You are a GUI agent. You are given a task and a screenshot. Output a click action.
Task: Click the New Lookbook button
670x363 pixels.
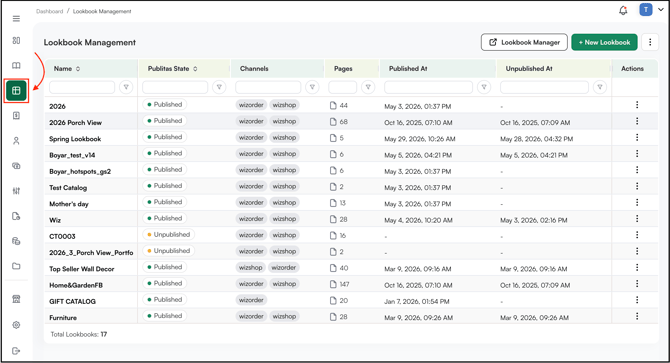(x=604, y=42)
